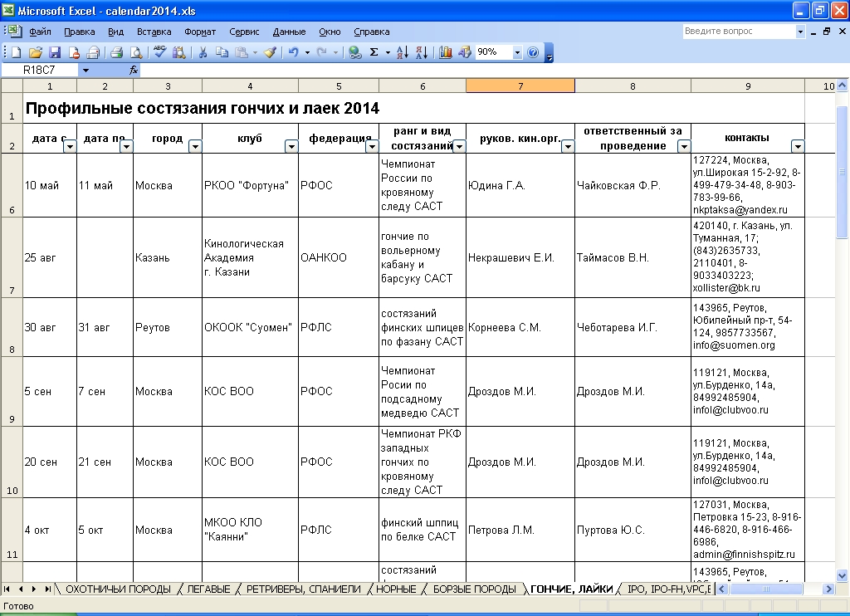Sort ascending with the A-Z icon

pos(402,52)
